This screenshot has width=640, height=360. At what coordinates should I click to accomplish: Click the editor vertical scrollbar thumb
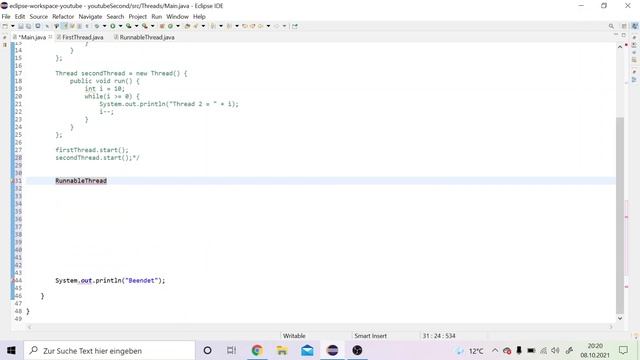click(x=620, y=215)
